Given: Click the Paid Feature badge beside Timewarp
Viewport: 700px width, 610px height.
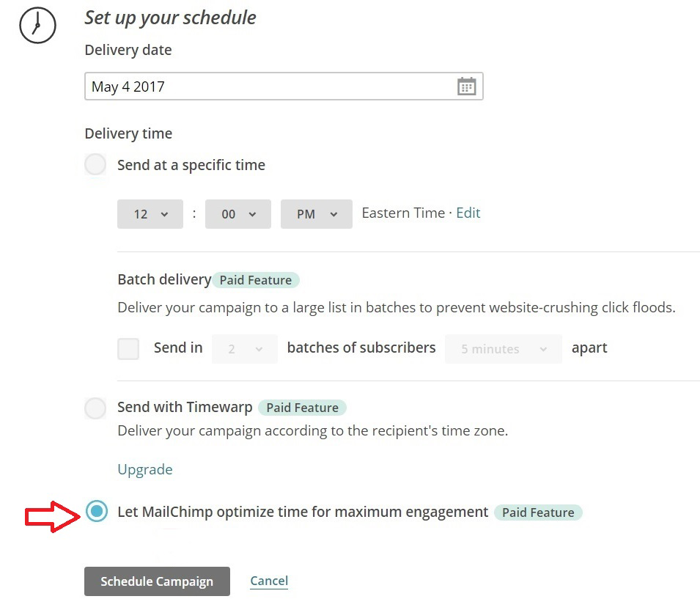Looking at the screenshot, I should click(302, 408).
